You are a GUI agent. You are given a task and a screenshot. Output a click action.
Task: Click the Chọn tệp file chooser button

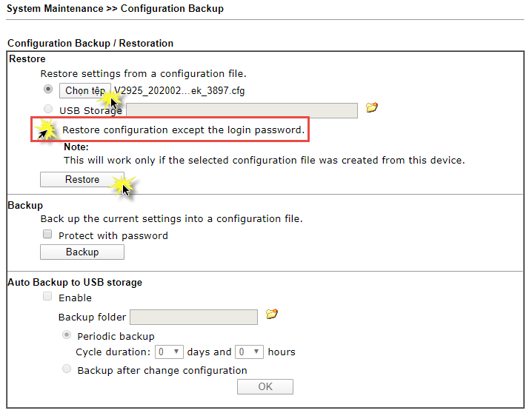84,91
